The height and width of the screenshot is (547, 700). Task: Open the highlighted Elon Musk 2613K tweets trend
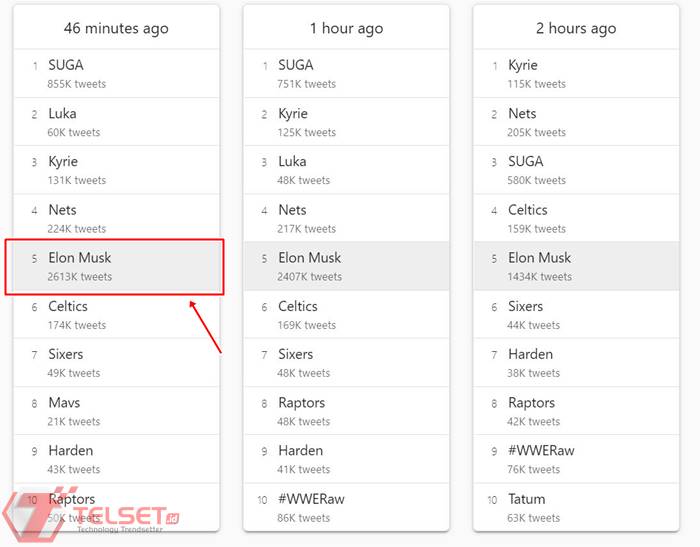point(80,258)
